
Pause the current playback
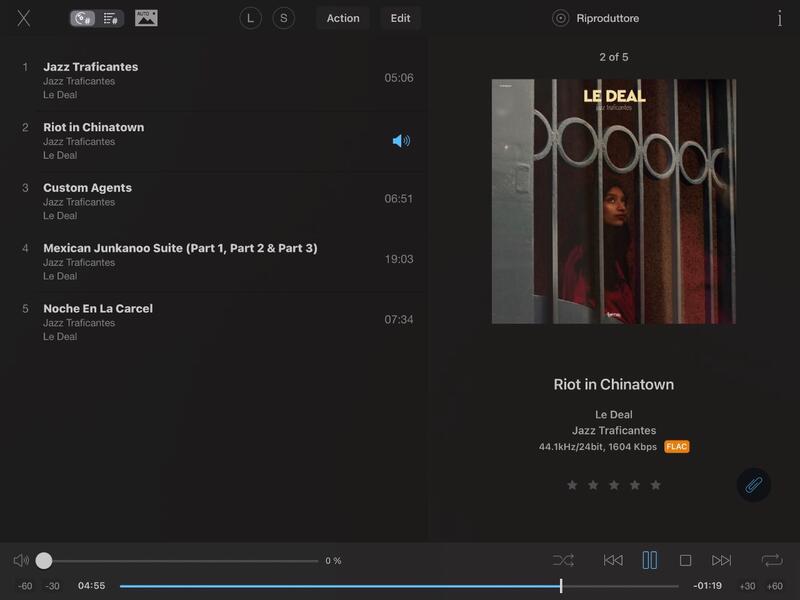(x=649, y=561)
